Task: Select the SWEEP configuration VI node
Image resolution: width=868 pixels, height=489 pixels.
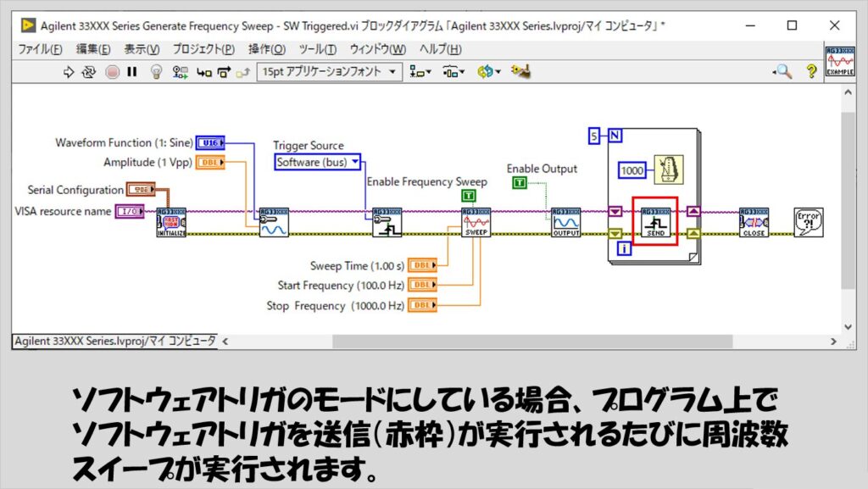Action: pyautogui.click(x=476, y=222)
